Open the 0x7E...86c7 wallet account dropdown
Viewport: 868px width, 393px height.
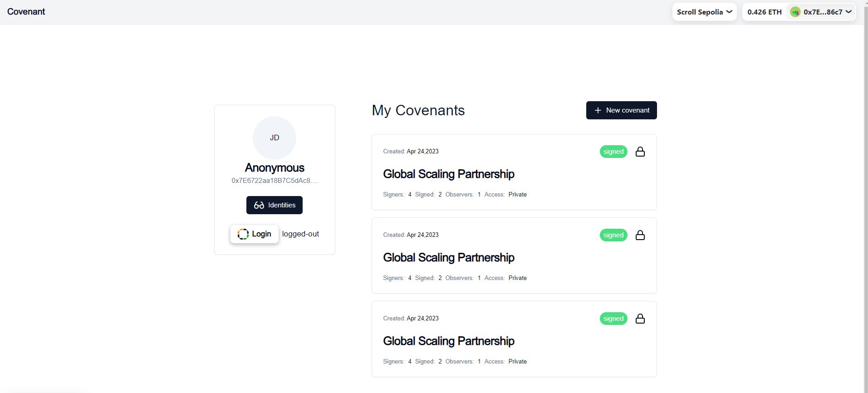822,12
